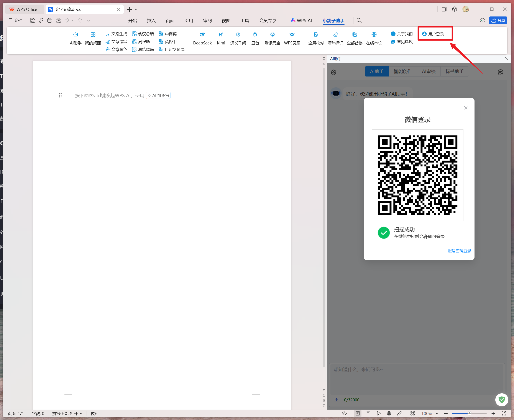Click the undo arrow

(x=67, y=21)
